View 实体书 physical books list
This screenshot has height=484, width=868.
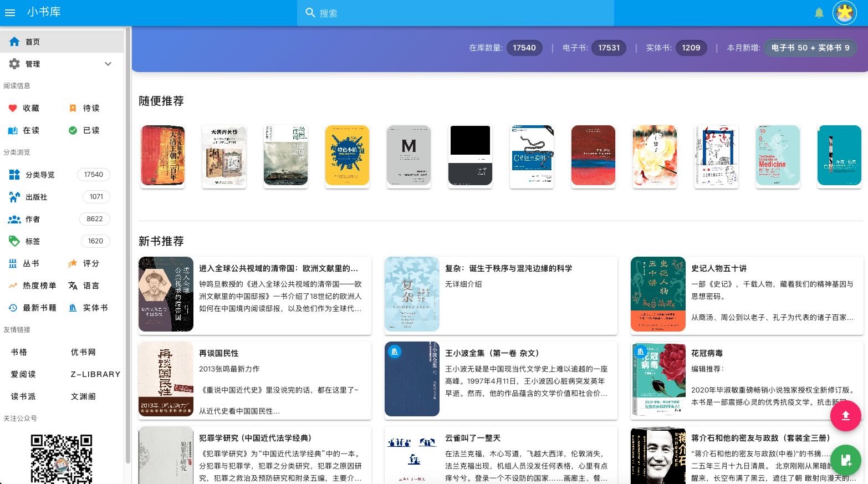coord(95,308)
